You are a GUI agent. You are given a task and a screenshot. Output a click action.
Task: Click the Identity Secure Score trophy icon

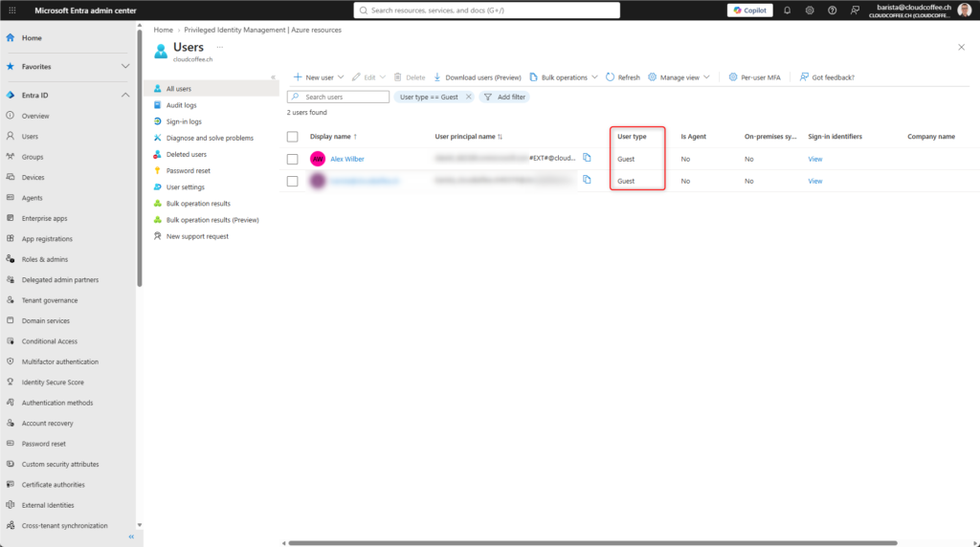(10, 383)
